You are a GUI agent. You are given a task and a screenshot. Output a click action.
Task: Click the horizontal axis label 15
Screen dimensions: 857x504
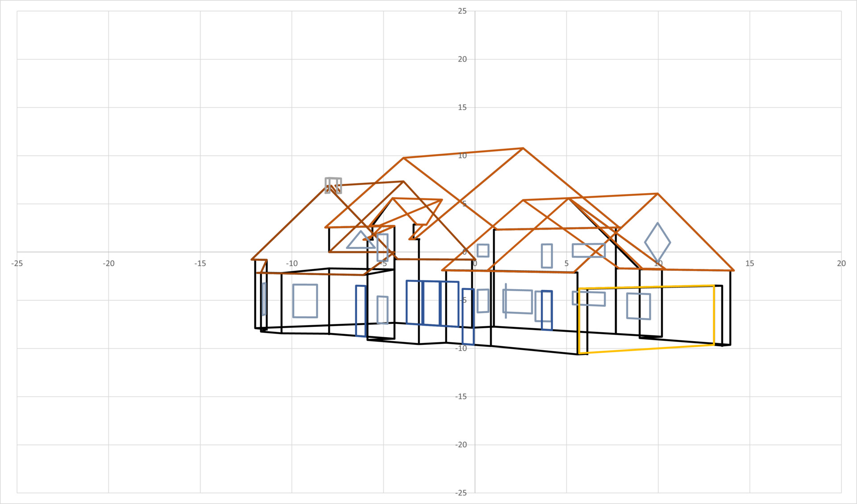click(x=749, y=264)
